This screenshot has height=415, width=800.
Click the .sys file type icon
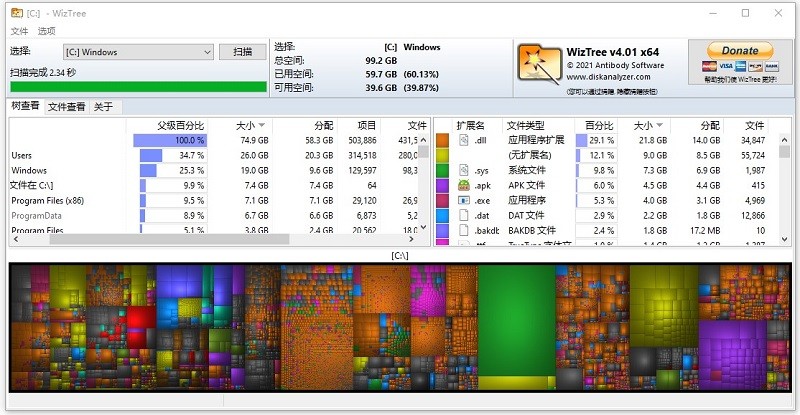pos(463,170)
